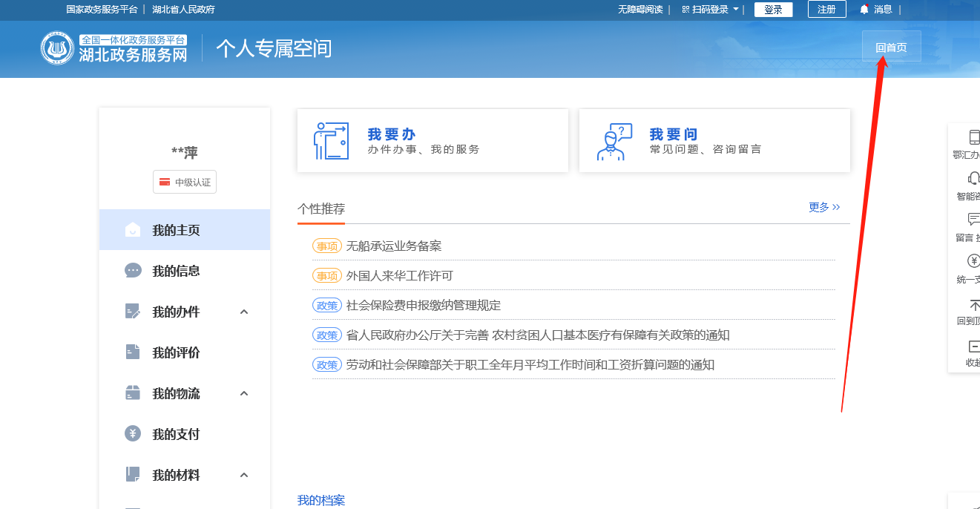Click the 我的评价 document icon
Viewport: 980px width, 509px height.
(133, 352)
